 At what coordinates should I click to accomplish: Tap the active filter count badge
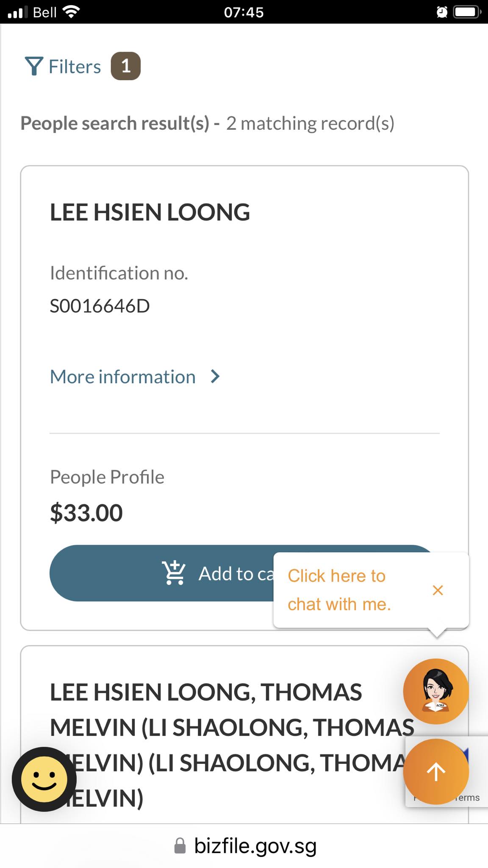point(125,66)
